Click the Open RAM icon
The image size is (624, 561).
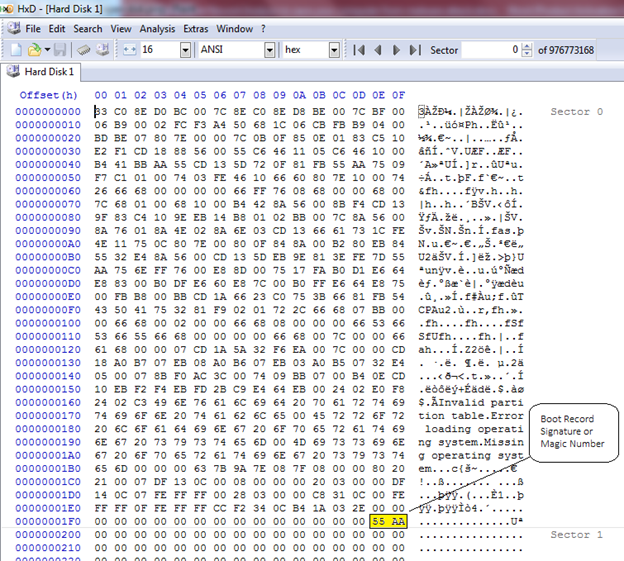point(85,49)
